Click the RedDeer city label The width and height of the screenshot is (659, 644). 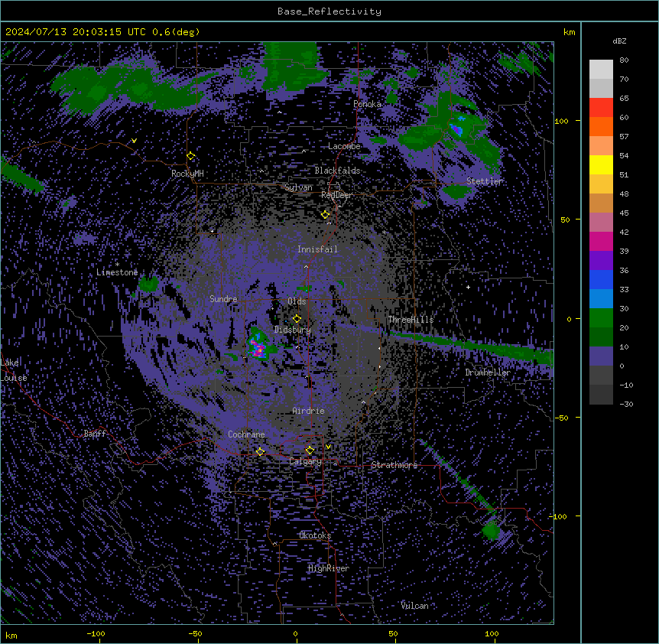(x=336, y=195)
